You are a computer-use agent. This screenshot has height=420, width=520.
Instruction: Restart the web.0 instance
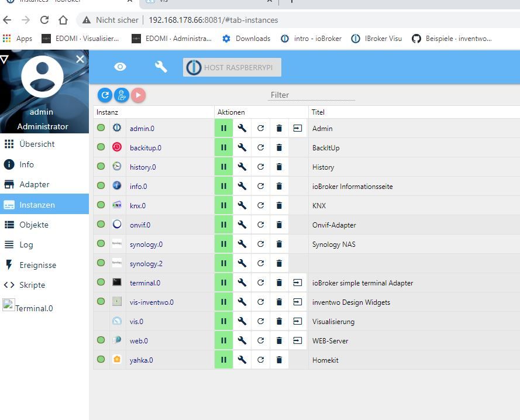pos(261,340)
